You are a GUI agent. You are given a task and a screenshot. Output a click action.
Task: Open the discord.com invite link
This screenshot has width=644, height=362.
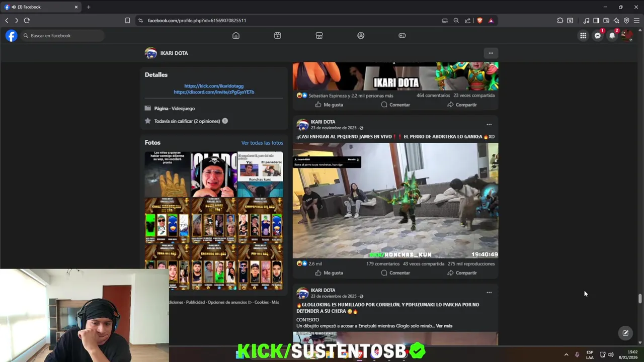214,92
